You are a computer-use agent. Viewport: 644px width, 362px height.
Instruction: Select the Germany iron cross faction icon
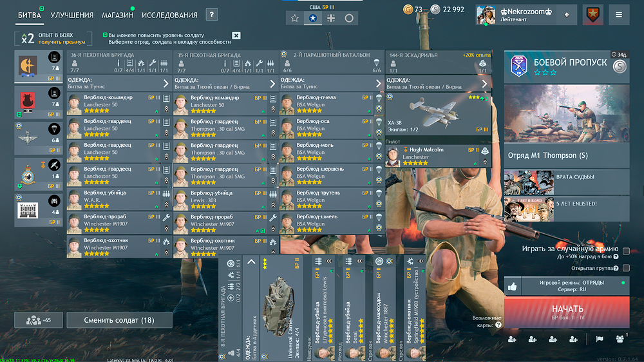click(331, 18)
